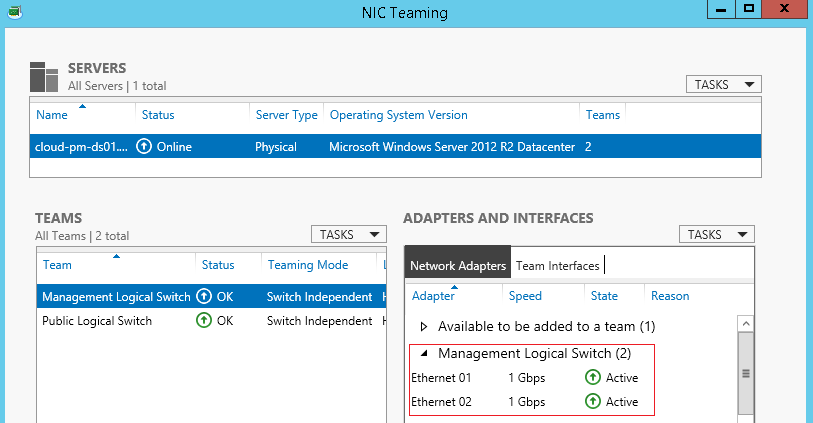Click the NIC Teaming app icon in title bar
This screenshot has width=813, height=423.
[x=15, y=12]
